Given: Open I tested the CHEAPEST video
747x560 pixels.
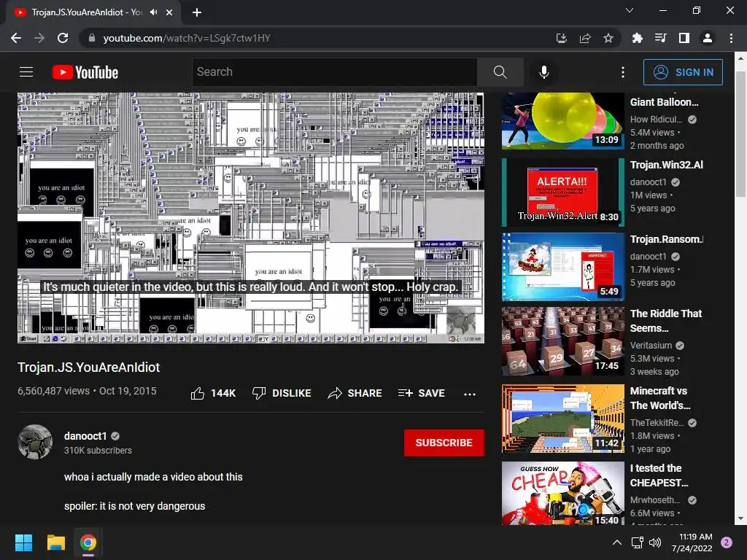Looking at the screenshot, I should click(563, 494).
